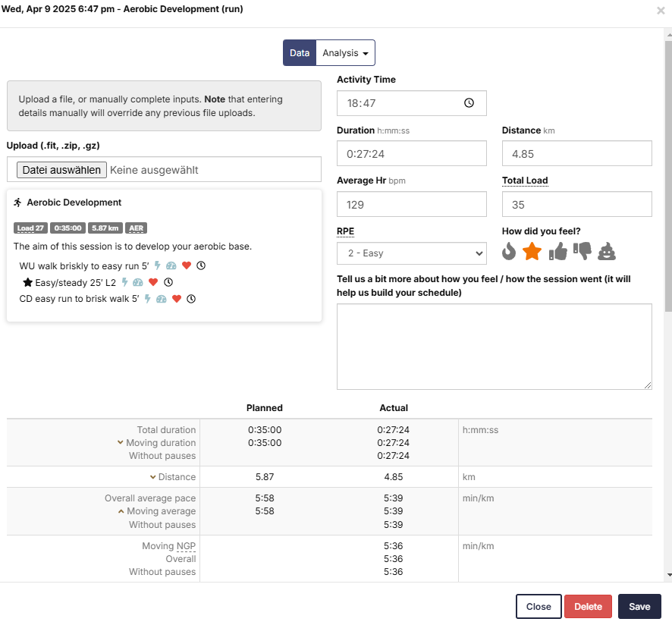The image size is (672, 625).
Task: Rate the session with the fire icon
Action: click(x=509, y=251)
